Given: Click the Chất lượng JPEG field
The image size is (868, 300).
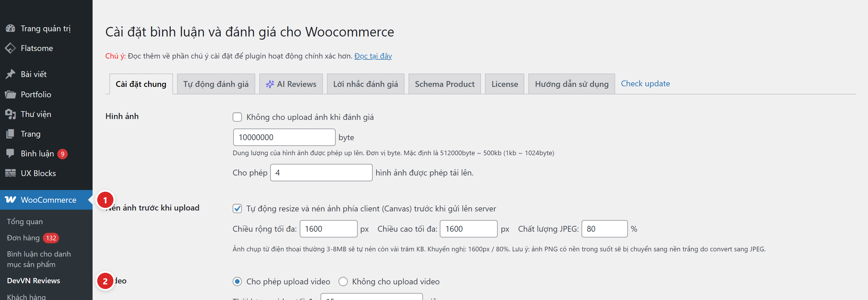Looking at the screenshot, I should coord(604,229).
